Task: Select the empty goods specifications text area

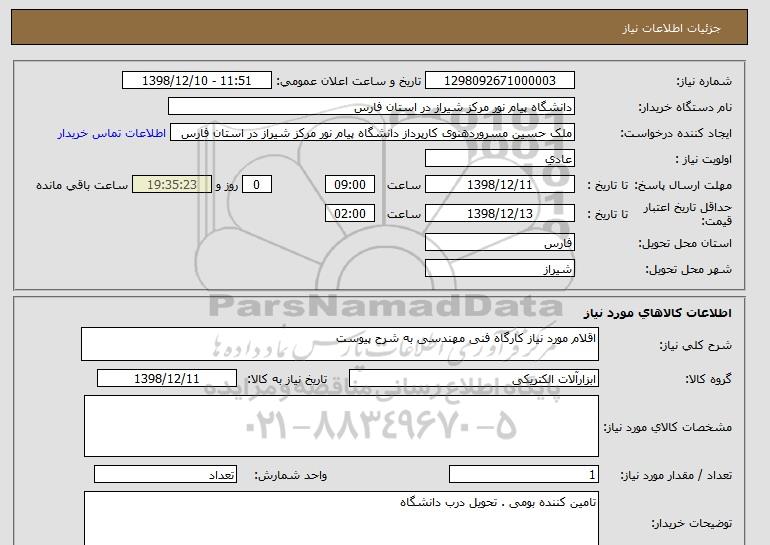Action: coord(341,426)
